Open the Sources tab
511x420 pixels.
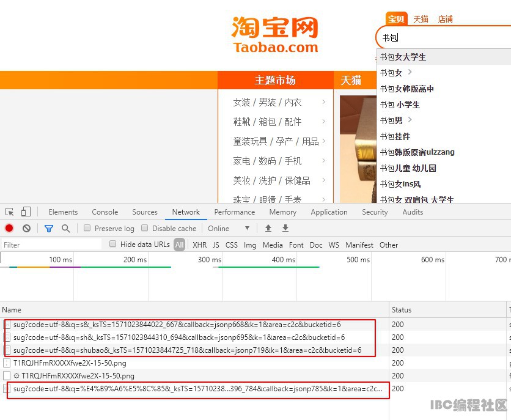tap(145, 212)
